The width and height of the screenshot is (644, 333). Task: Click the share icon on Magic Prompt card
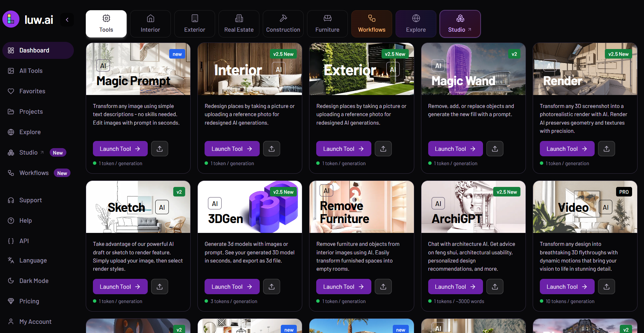click(x=160, y=149)
